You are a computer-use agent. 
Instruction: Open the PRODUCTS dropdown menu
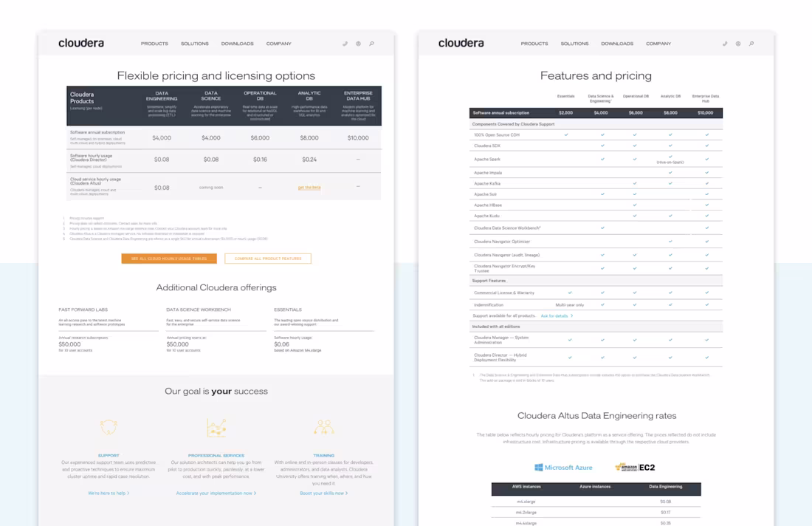[154, 44]
